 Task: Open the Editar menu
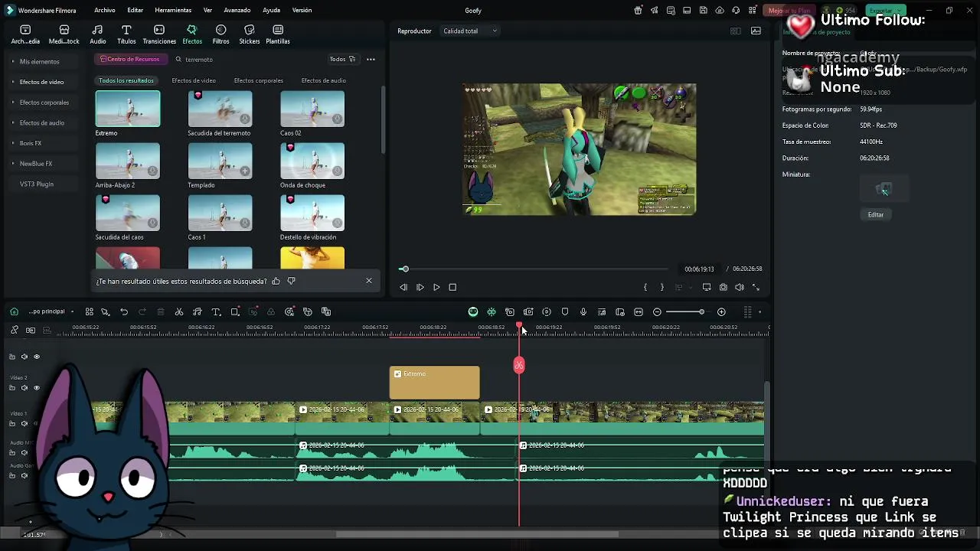[x=136, y=11]
